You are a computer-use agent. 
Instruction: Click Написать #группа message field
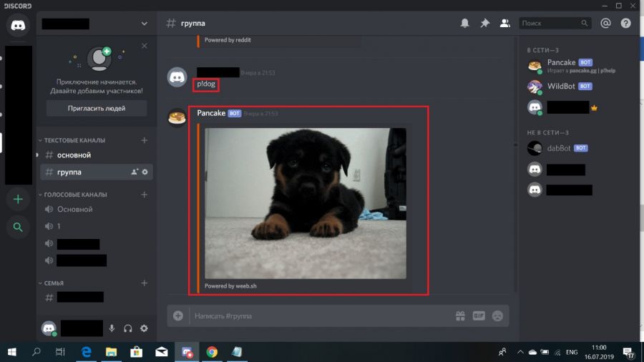321,316
